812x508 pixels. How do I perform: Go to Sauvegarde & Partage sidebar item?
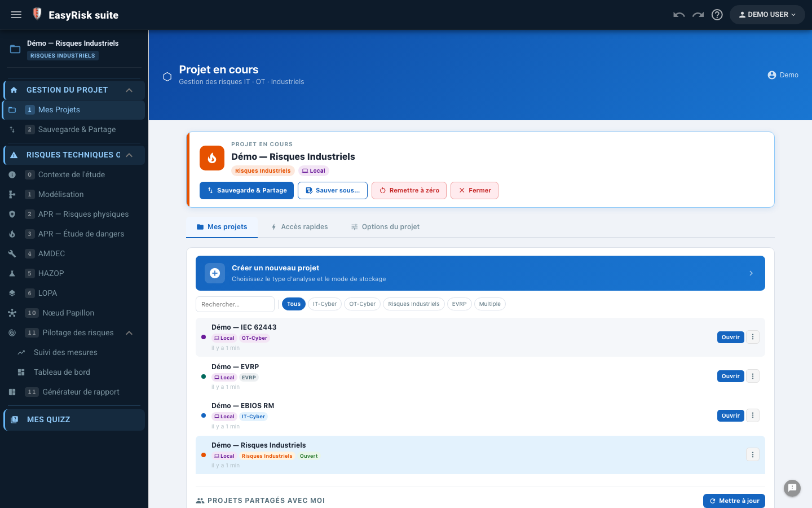point(74,130)
